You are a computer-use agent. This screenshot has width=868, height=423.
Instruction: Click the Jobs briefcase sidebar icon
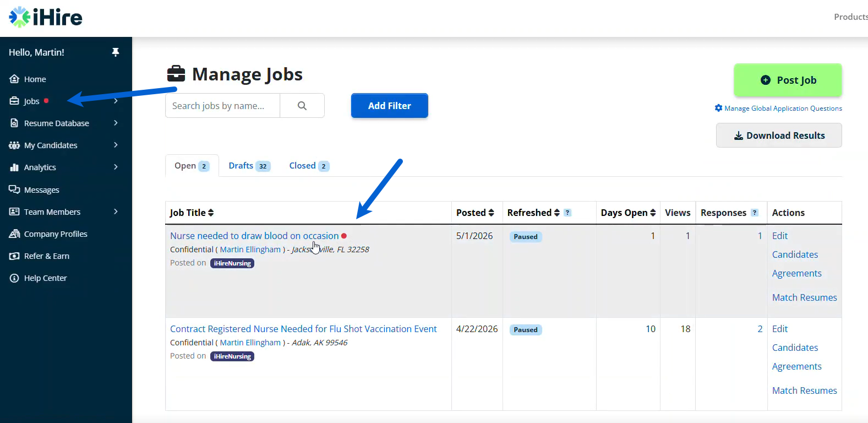(14, 101)
